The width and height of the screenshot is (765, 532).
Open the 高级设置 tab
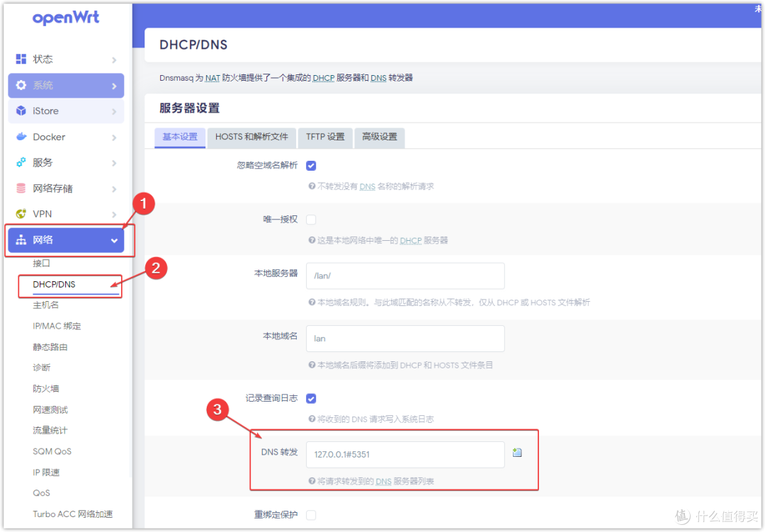(380, 138)
